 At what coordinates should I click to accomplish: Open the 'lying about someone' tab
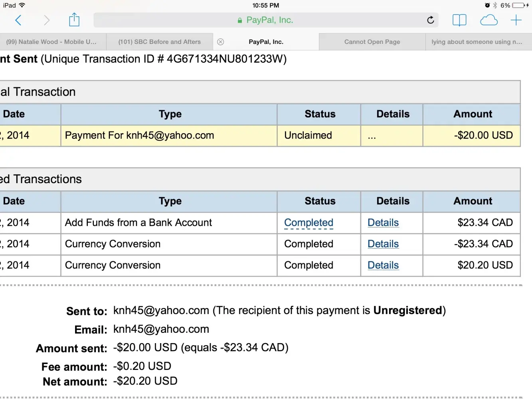click(477, 42)
